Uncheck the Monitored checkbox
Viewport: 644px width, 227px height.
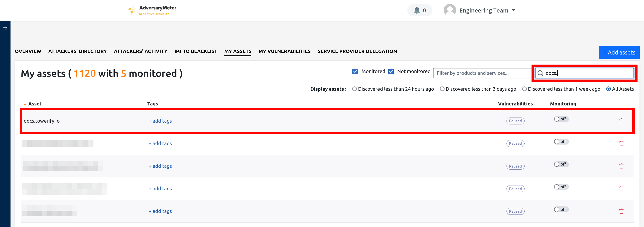coord(355,71)
